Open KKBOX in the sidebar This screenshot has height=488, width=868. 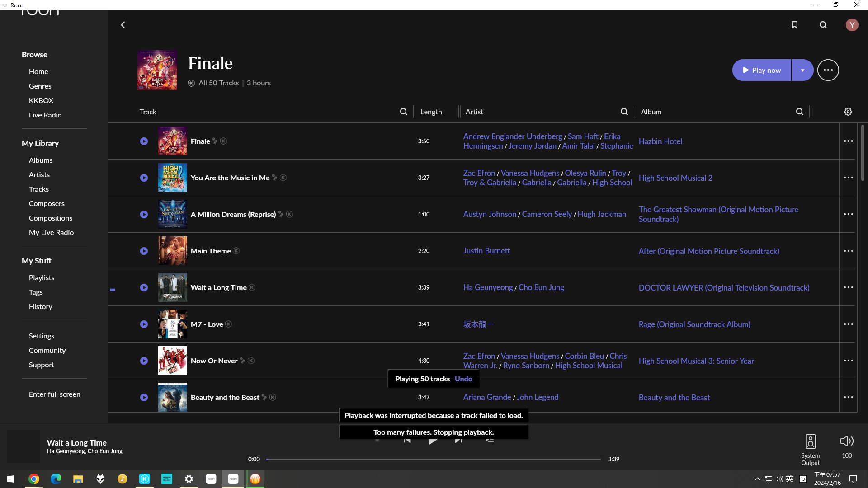coord(41,100)
